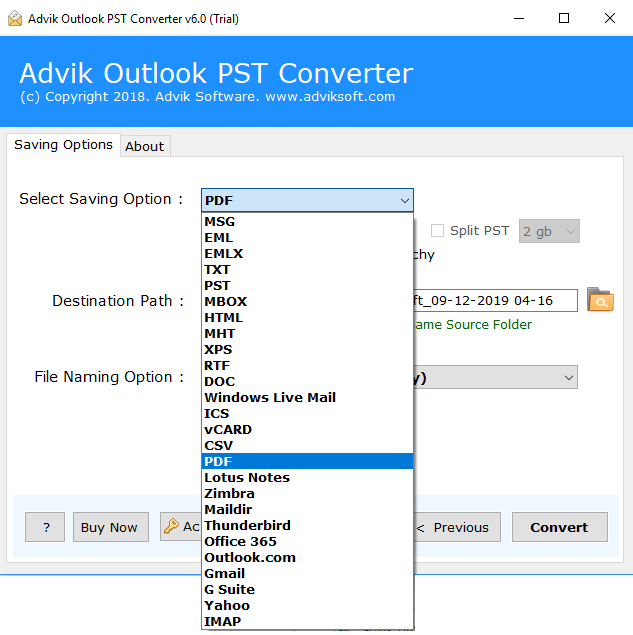Choose Yahoo from the list
The width and height of the screenshot is (633, 635).
pyautogui.click(x=307, y=605)
